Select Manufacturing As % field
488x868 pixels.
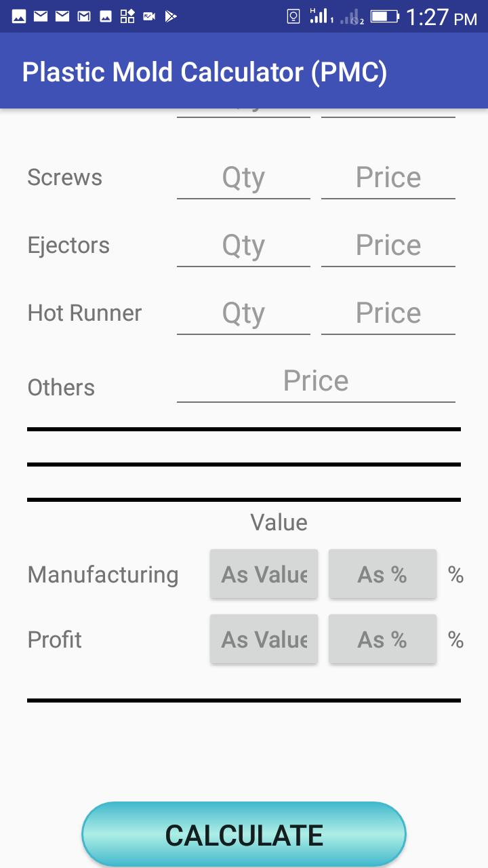point(382,574)
